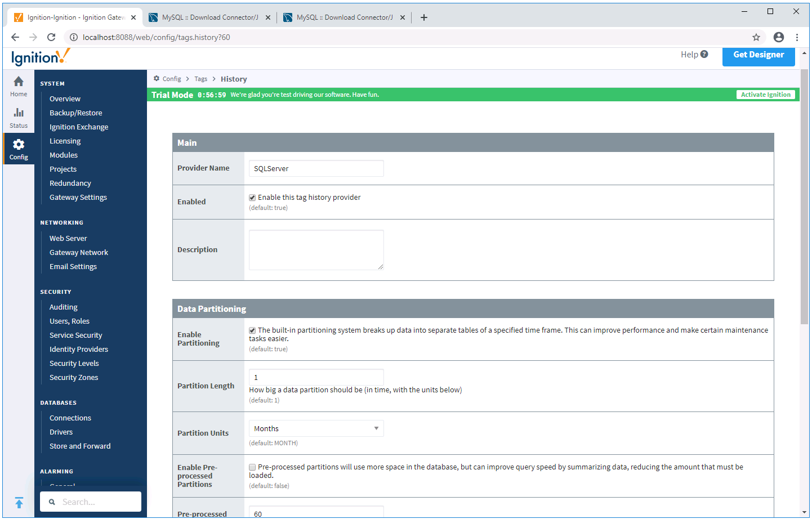Viewport: 812px width, 519px height.
Task: Select the Ignition Gateway browser tab
Action: pyautogui.click(x=74, y=17)
